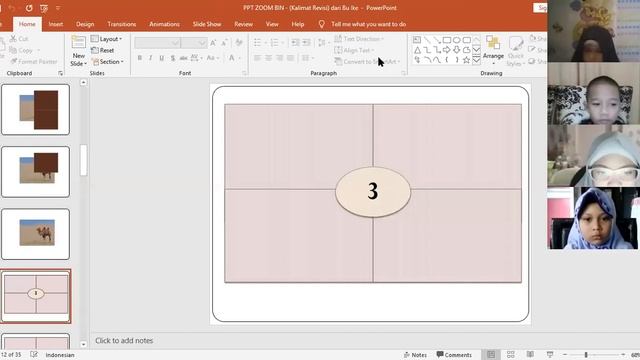
Task: Open the Arrange dropdown
Action: click(493, 51)
